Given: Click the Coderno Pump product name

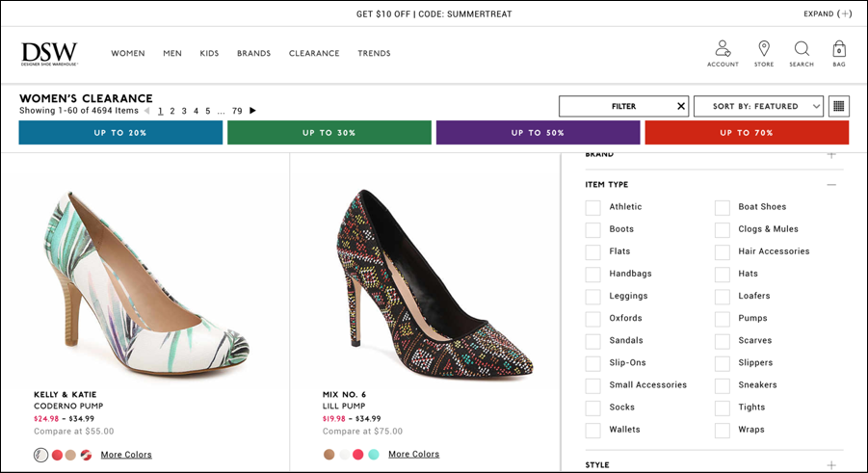Looking at the screenshot, I should [68, 406].
